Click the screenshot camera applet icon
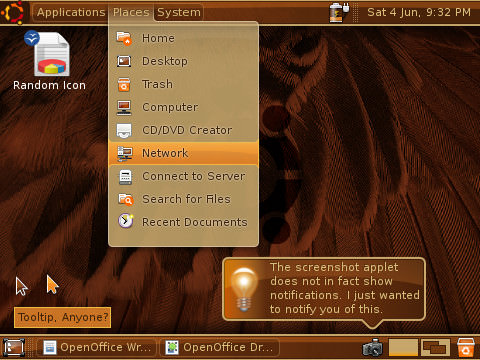 pos(373,347)
